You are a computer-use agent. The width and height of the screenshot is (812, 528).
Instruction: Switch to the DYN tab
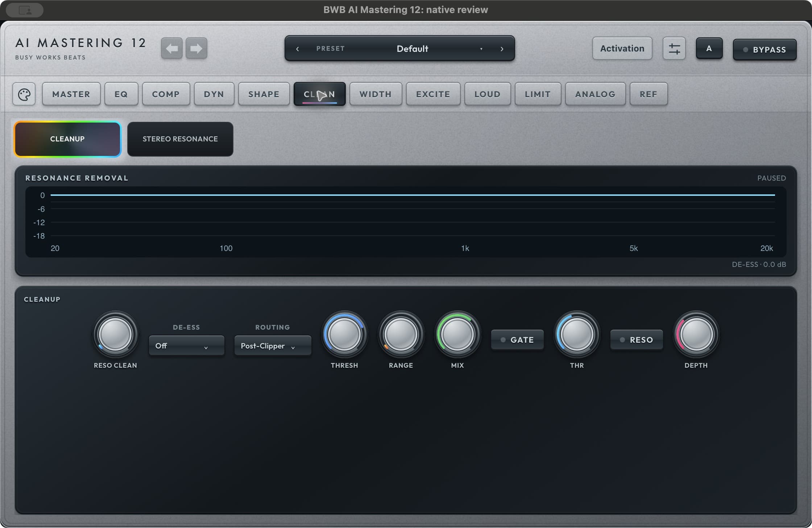pyautogui.click(x=214, y=94)
